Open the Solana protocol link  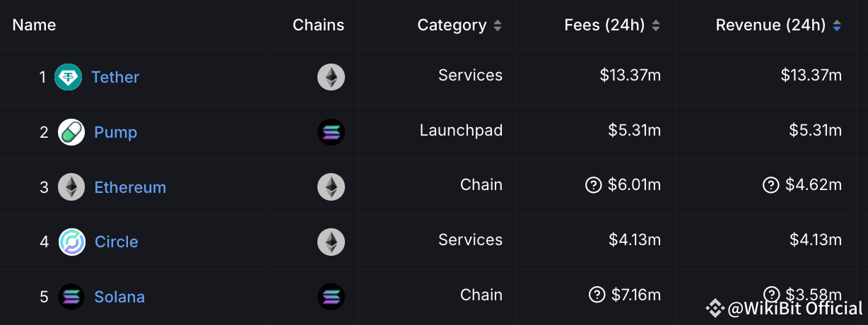[119, 297]
